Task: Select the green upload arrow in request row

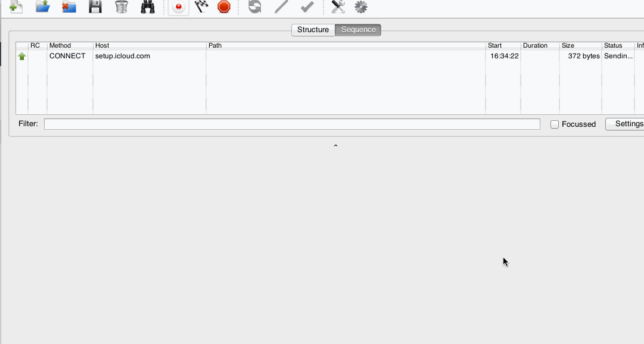Action: coord(22,56)
